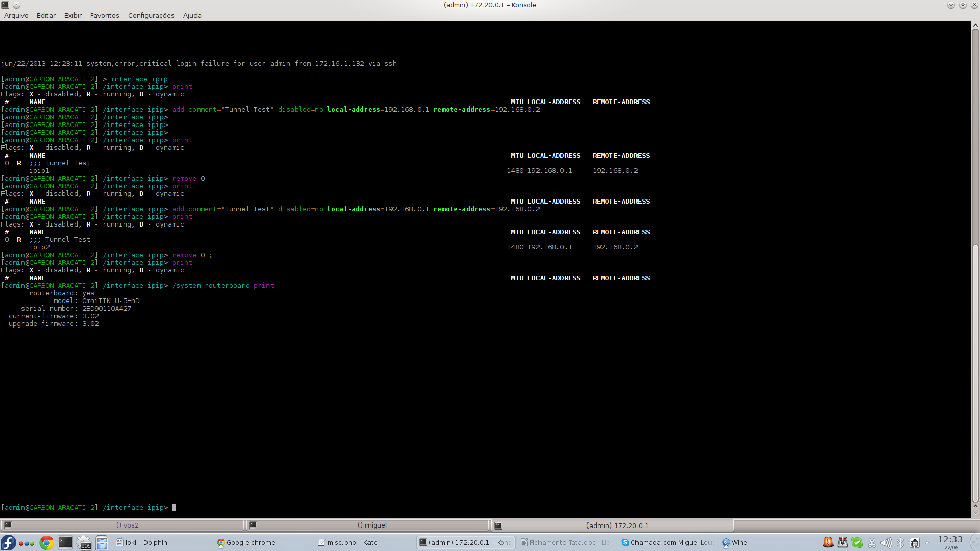980x551 pixels.
Task: Click the ipip2 interface name in output
Action: click(x=39, y=247)
